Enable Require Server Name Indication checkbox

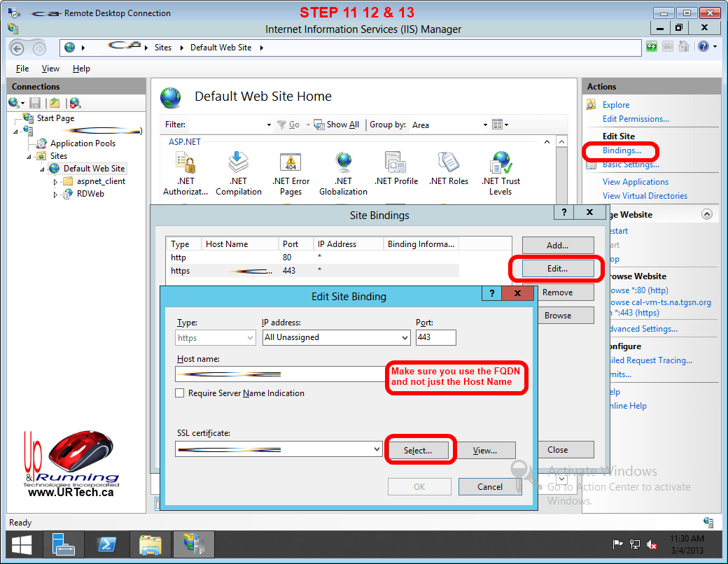(x=180, y=393)
